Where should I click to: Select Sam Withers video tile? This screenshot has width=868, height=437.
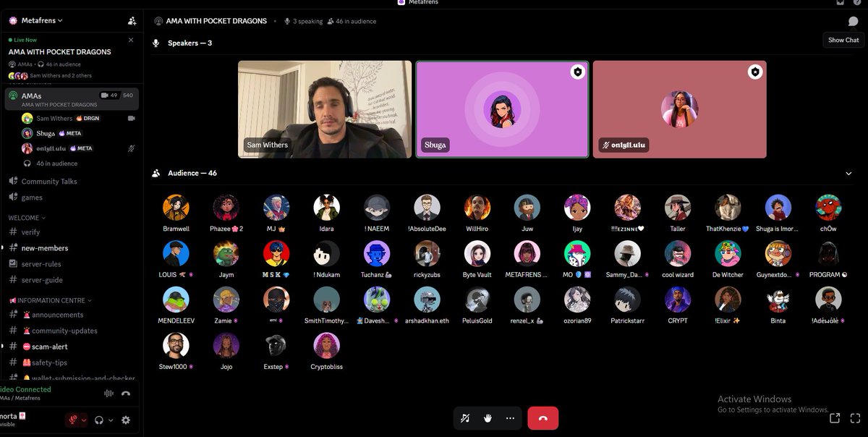[x=325, y=109]
